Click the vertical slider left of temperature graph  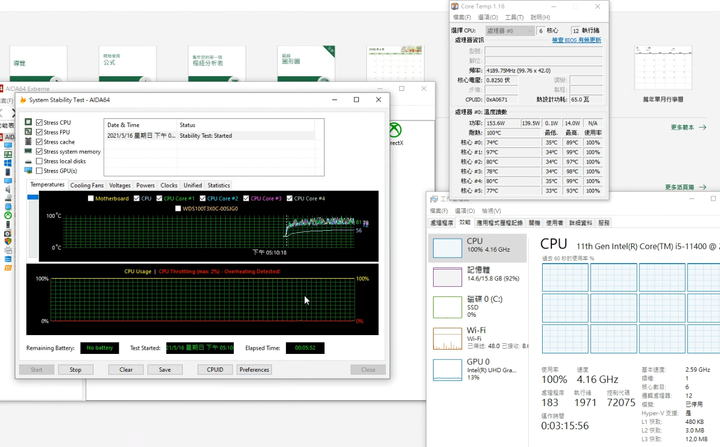pos(33,225)
